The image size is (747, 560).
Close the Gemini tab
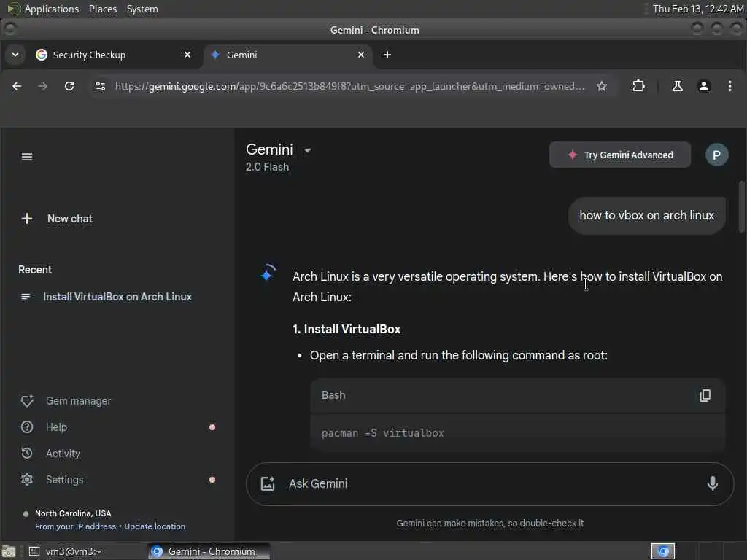click(x=361, y=55)
